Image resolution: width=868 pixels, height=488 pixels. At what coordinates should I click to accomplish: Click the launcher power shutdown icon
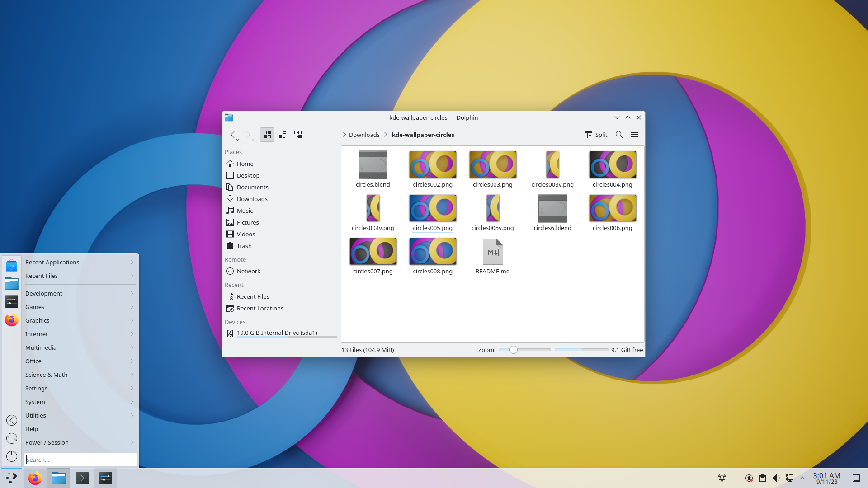pos(12,456)
